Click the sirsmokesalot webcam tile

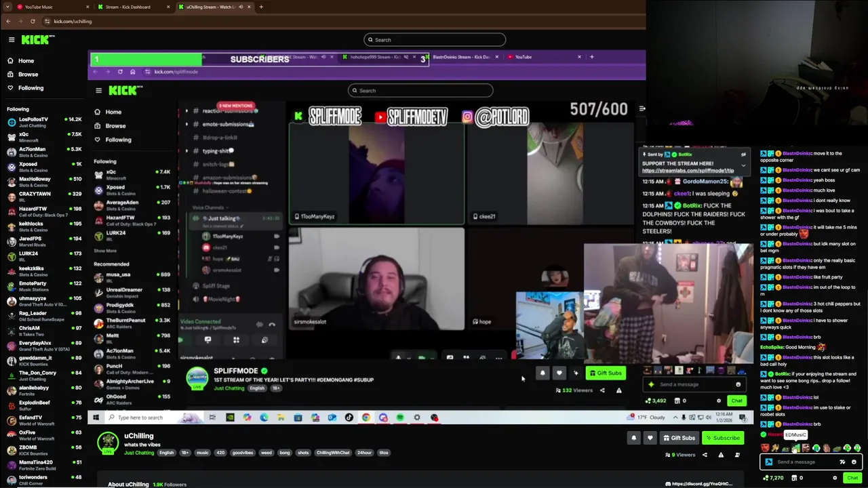[377, 279]
